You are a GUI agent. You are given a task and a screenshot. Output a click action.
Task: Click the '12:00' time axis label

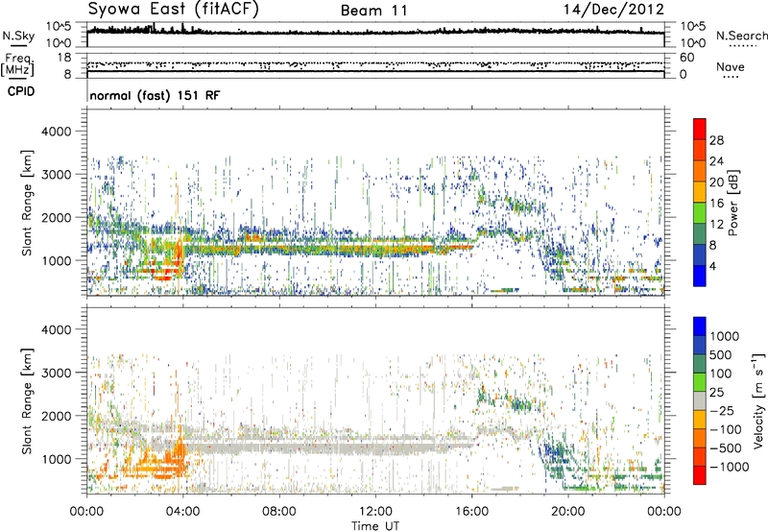click(375, 512)
